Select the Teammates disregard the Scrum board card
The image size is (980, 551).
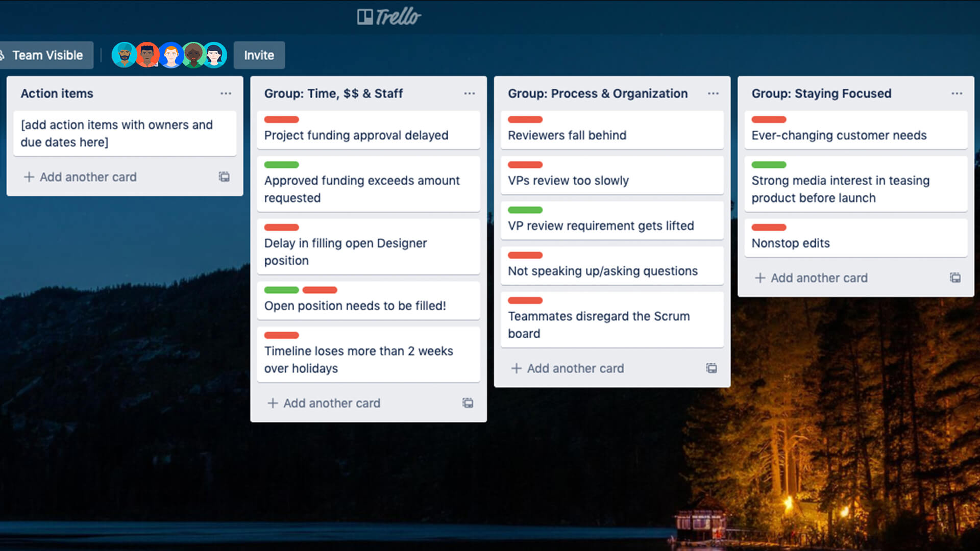coord(612,325)
